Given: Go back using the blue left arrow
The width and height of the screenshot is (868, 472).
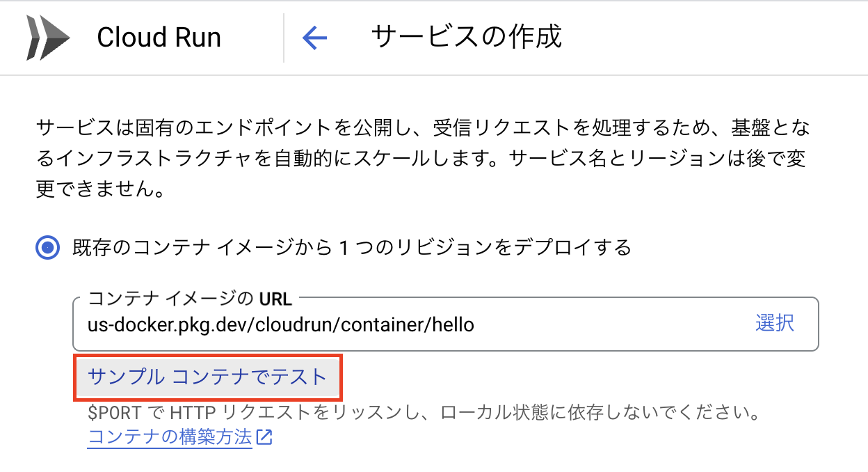Looking at the screenshot, I should (314, 38).
